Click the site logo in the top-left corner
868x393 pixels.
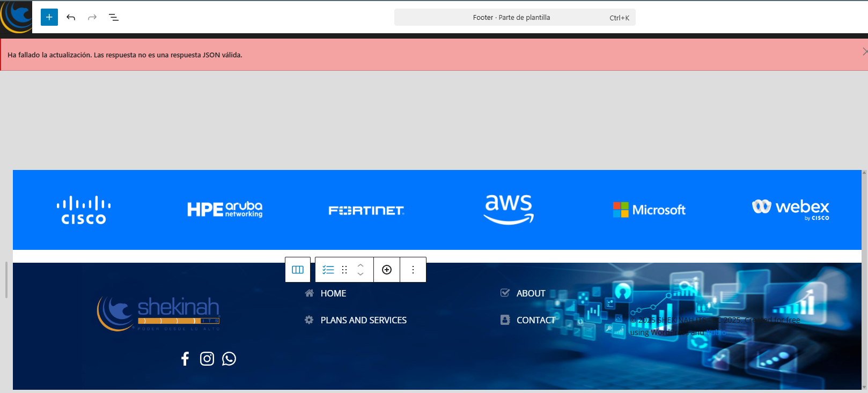pyautogui.click(x=16, y=17)
